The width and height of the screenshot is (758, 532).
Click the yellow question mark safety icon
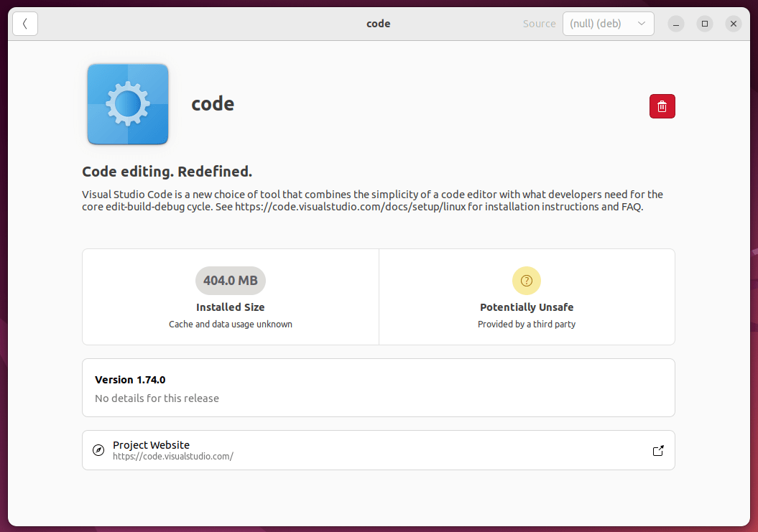pyautogui.click(x=527, y=281)
